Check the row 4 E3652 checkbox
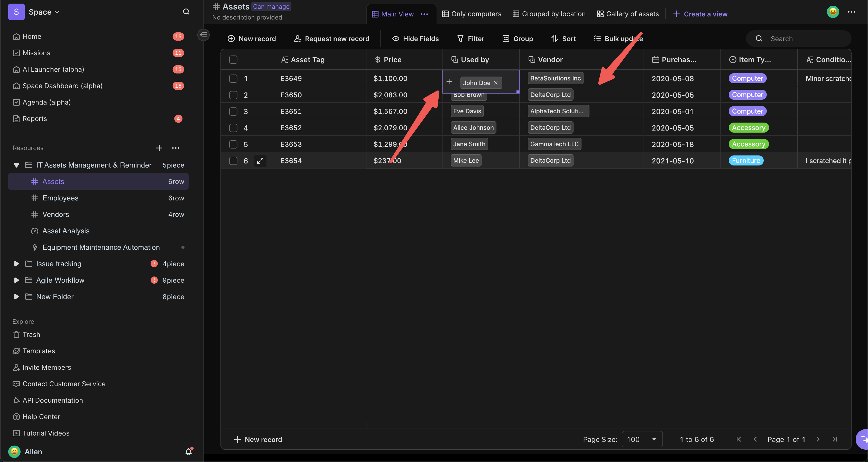The width and height of the screenshot is (868, 462). pos(233,128)
